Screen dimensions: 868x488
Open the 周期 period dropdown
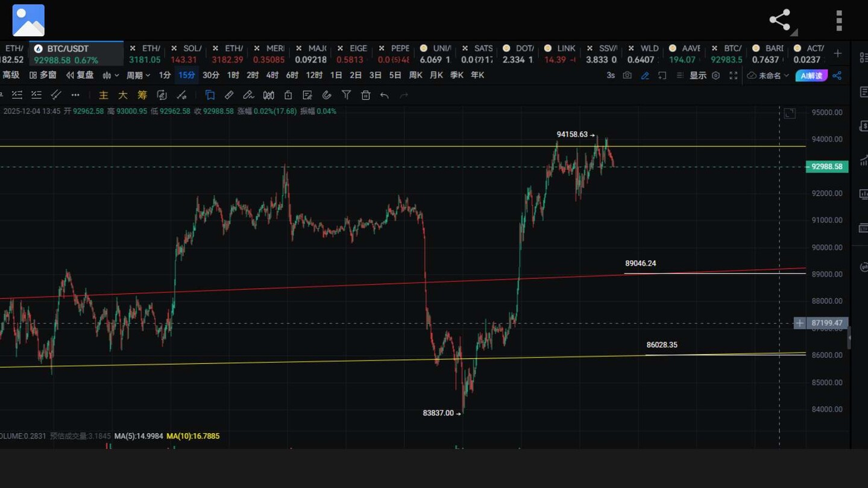click(138, 75)
